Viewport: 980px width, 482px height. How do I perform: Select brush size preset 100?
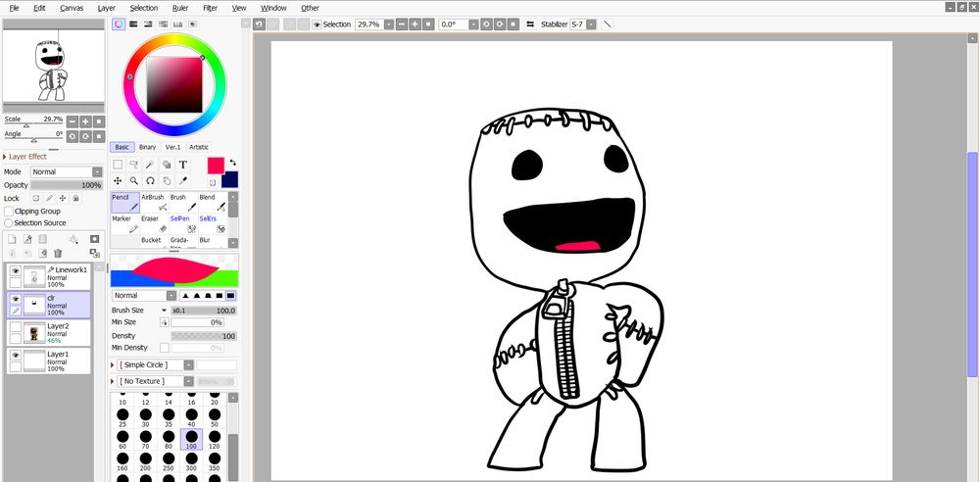[x=191, y=440]
